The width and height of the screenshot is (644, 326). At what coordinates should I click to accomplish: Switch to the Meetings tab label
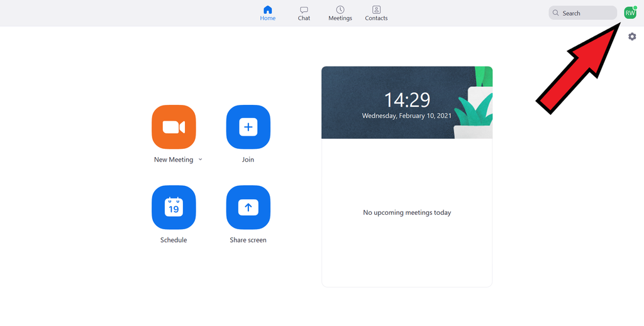click(x=340, y=18)
